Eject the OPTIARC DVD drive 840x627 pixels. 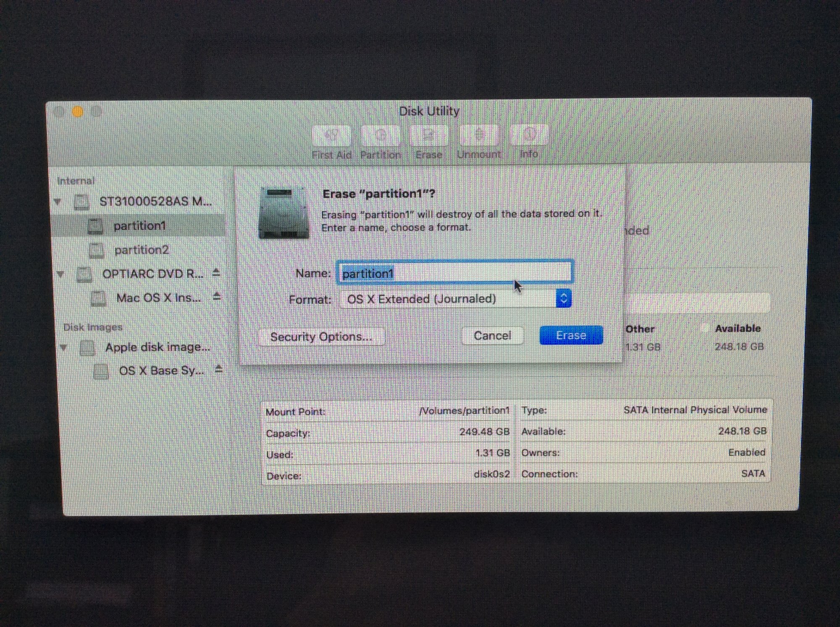tap(216, 273)
